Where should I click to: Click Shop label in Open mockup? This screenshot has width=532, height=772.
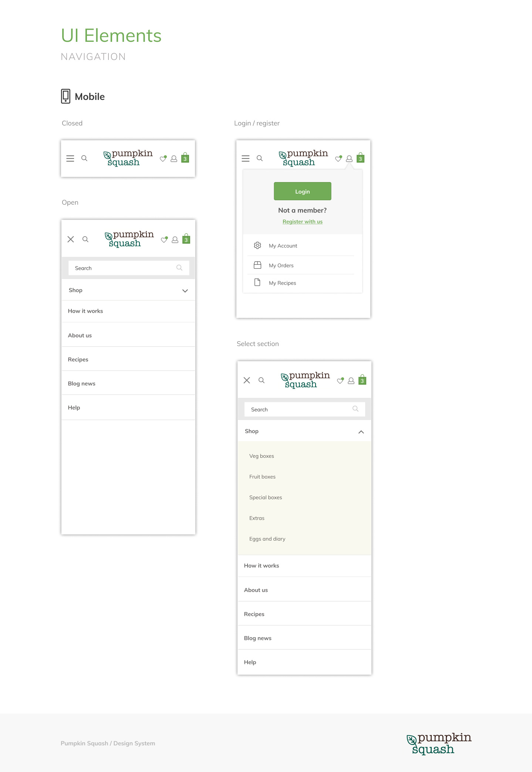[x=75, y=290]
